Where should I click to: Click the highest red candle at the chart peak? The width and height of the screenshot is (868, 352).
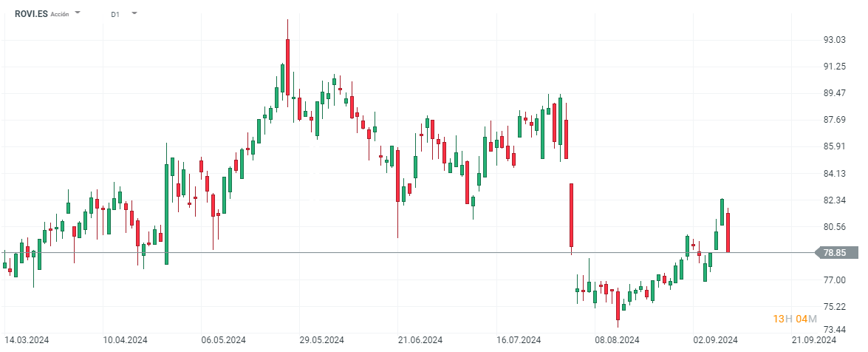click(x=287, y=67)
